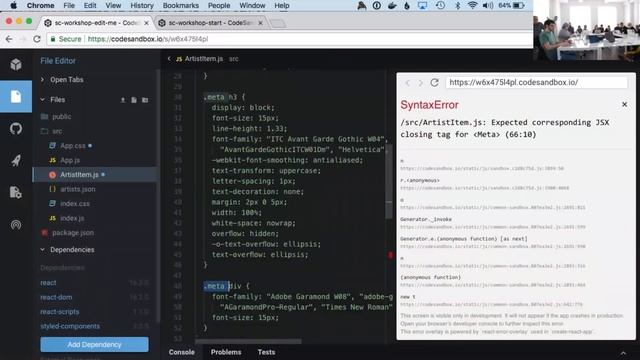Click the Chrome reload page button

pyautogui.click(x=37, y=39)
